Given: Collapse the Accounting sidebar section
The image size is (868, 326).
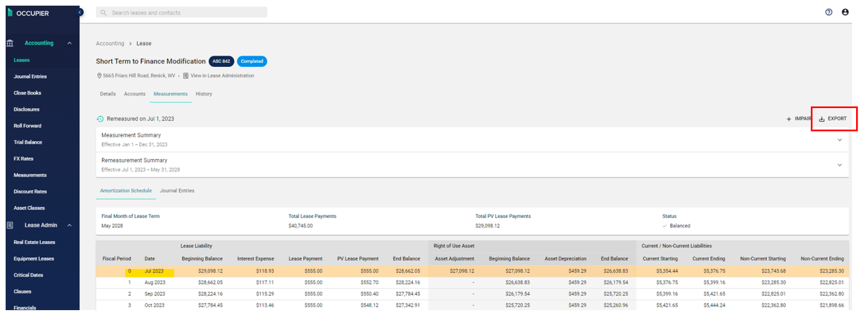Looking at the screenshot, I should point(70,43).
